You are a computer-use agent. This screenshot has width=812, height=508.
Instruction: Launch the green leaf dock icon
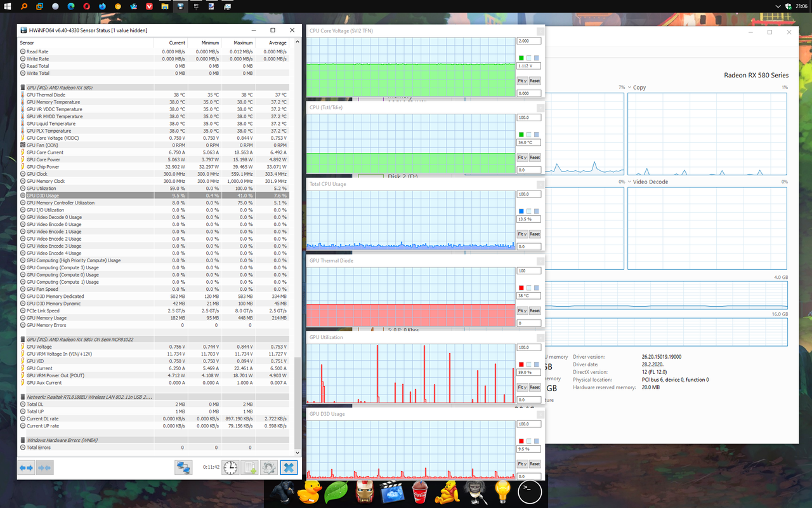point(336,492)
